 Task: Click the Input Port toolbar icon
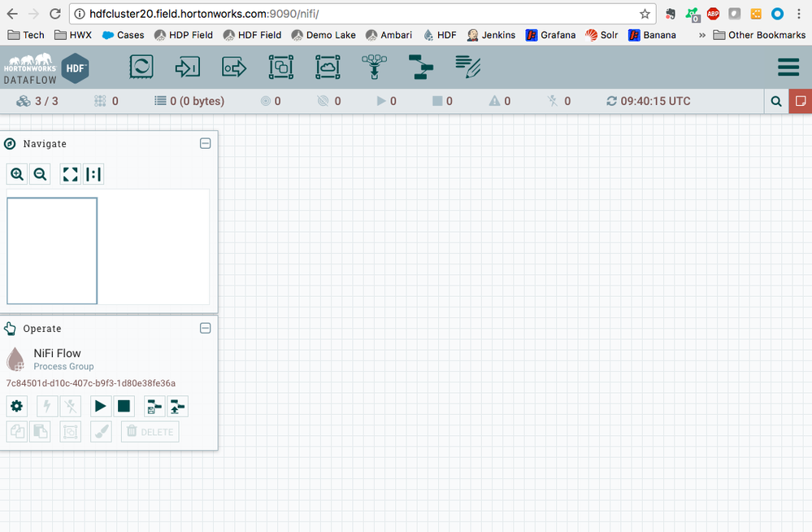click(188, 68)
